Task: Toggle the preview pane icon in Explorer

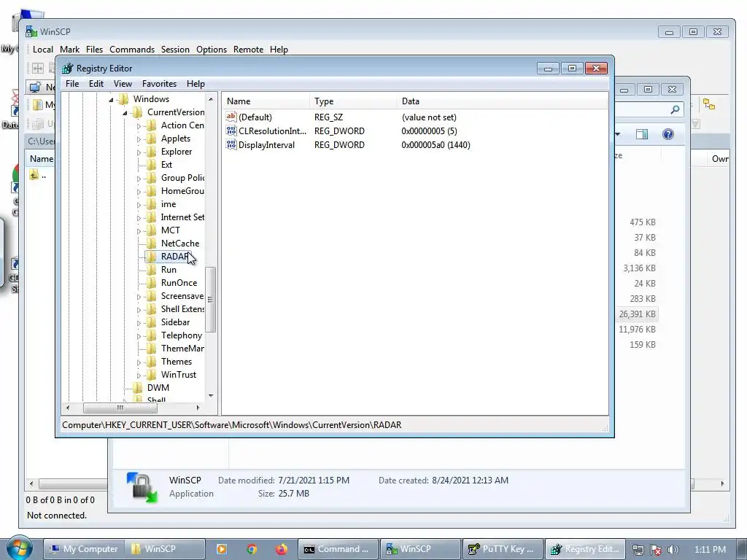Action: click(x=642, y=134)
